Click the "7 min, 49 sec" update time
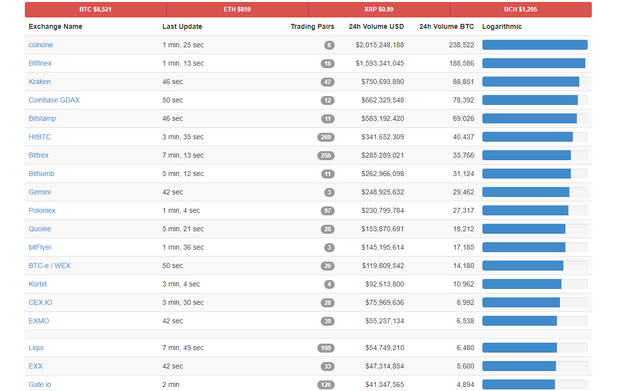Screen dimensions: 640x391 coord(183,347)
